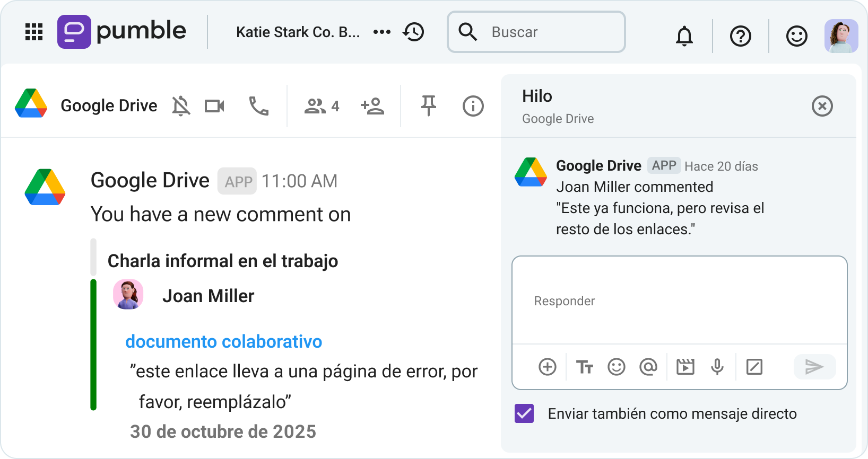
Task: Open the history clock icon
Action: pyautogui.click(x=413, y=32)
